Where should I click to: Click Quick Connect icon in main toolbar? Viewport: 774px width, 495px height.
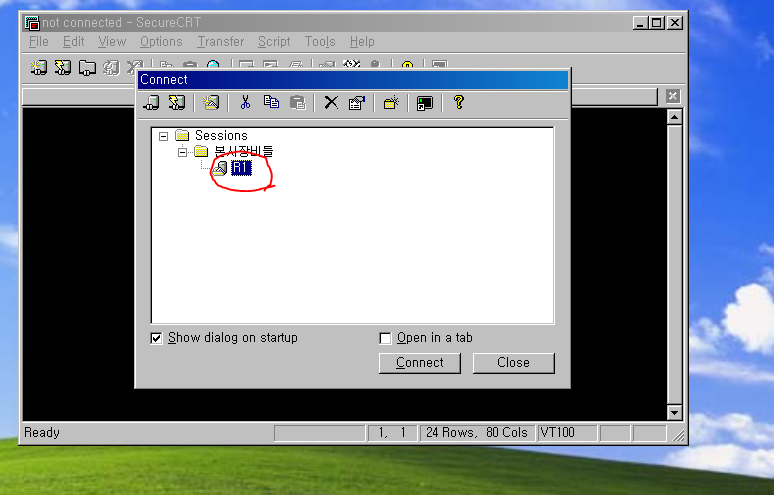[x=63, y=68]
